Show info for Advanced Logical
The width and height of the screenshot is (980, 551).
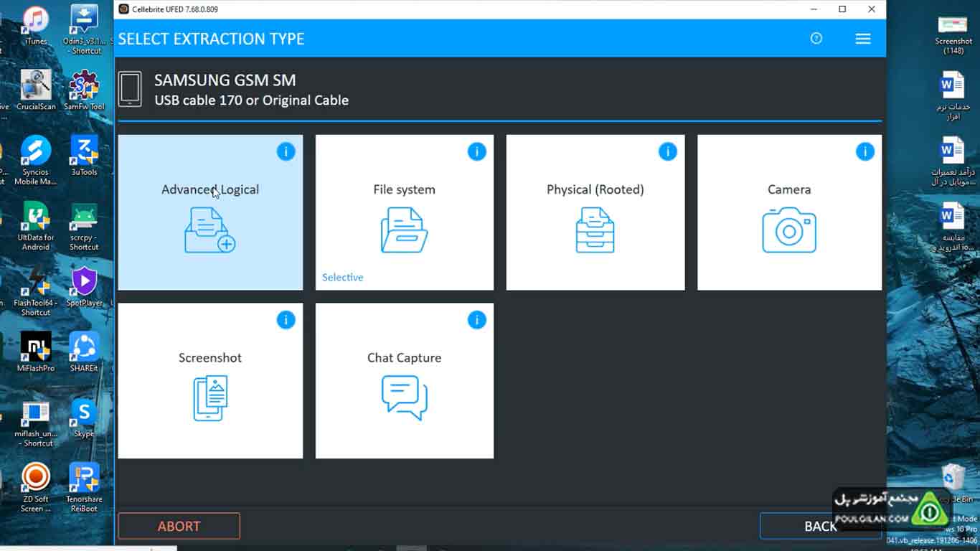point(286,151)
